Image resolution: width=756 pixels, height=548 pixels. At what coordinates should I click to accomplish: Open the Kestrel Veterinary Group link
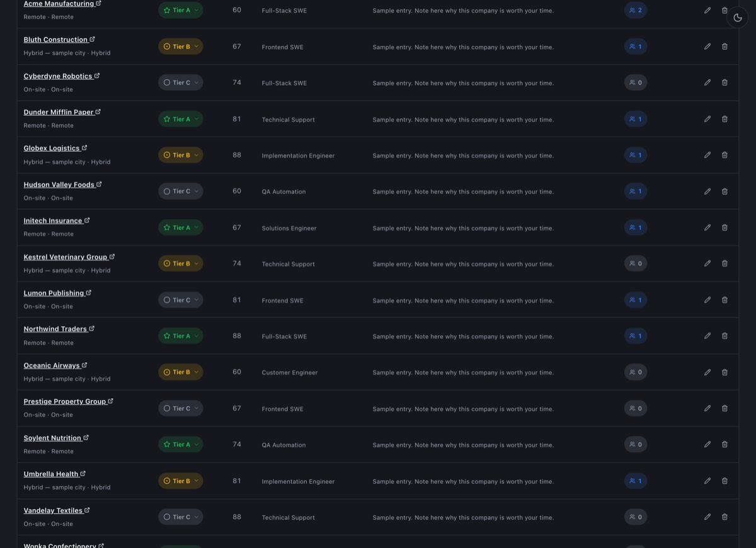(x=69, y=257)
